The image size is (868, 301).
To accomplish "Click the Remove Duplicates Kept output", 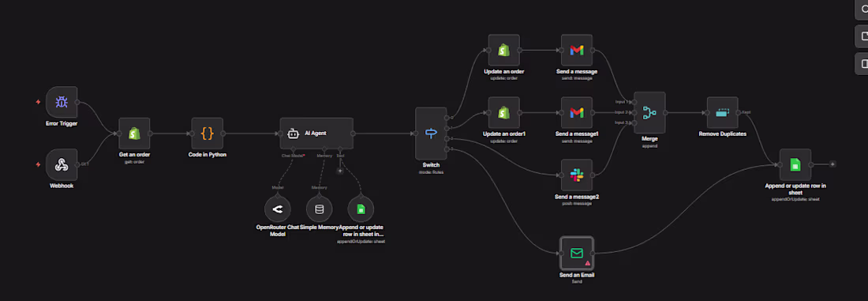I will pos(739,112).
